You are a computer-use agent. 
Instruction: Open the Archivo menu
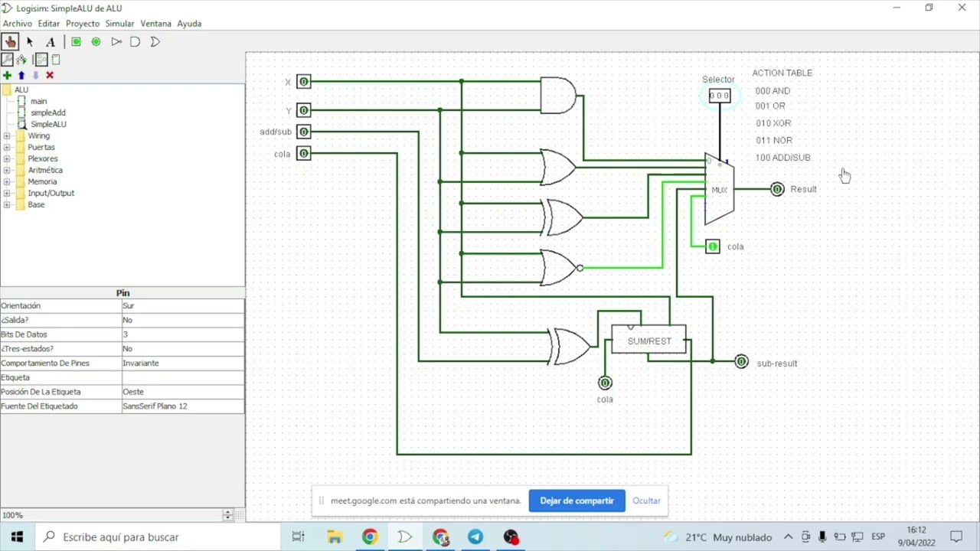[x=17, y=24]
